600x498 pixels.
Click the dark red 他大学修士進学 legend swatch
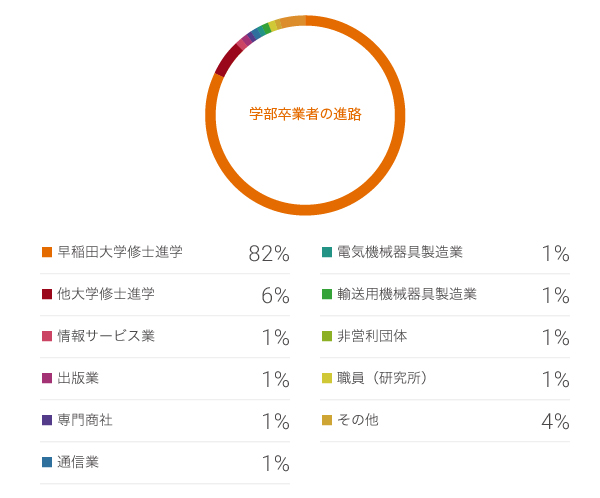(46, 294)
